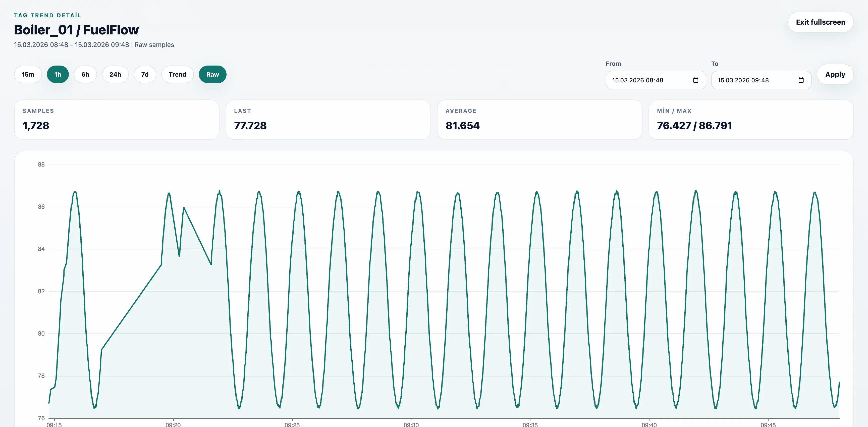Select the 6h time range
The height and width of the screenshot is (427, 868).
(85, 74)
